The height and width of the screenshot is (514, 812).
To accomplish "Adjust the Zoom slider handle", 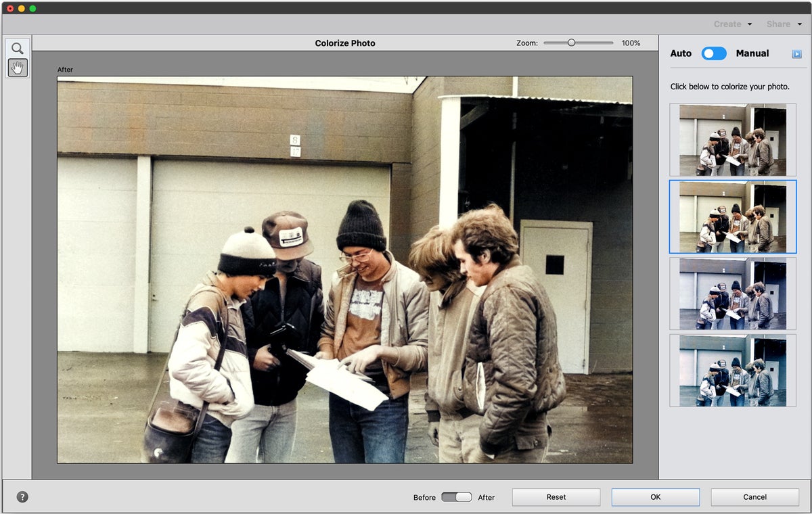I will [x=571, y=43].
